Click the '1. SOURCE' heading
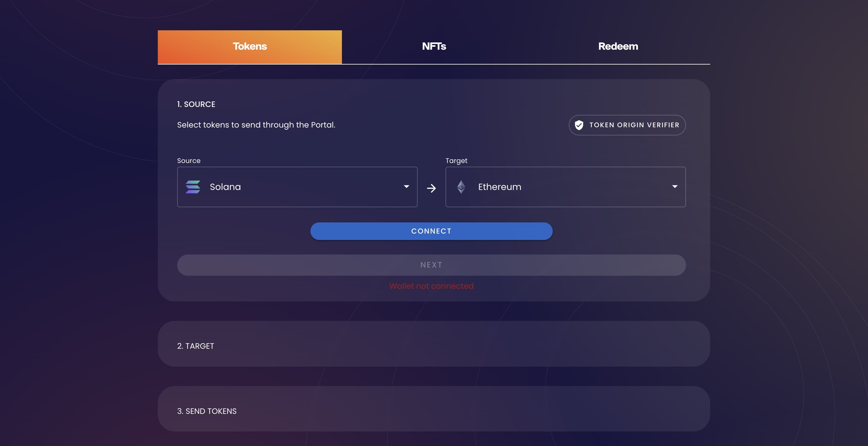Image resolution: width=868 pixels, height=446 pixels. (196, 104)
